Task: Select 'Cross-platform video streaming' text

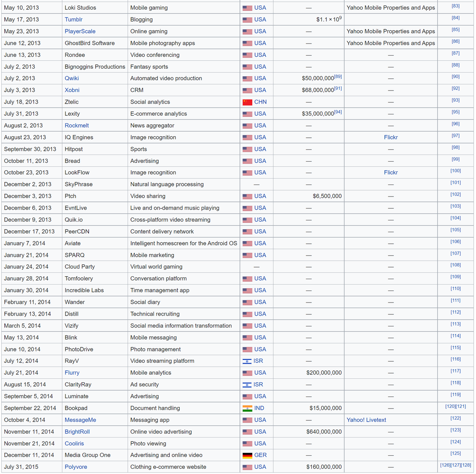Action: [171, 220]
